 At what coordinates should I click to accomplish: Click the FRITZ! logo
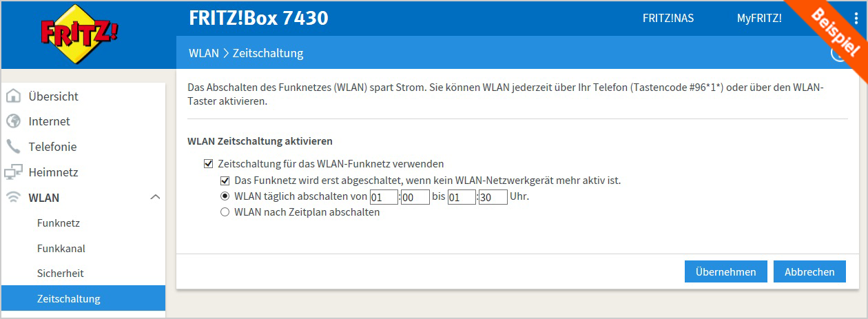[x=79, y=34]
